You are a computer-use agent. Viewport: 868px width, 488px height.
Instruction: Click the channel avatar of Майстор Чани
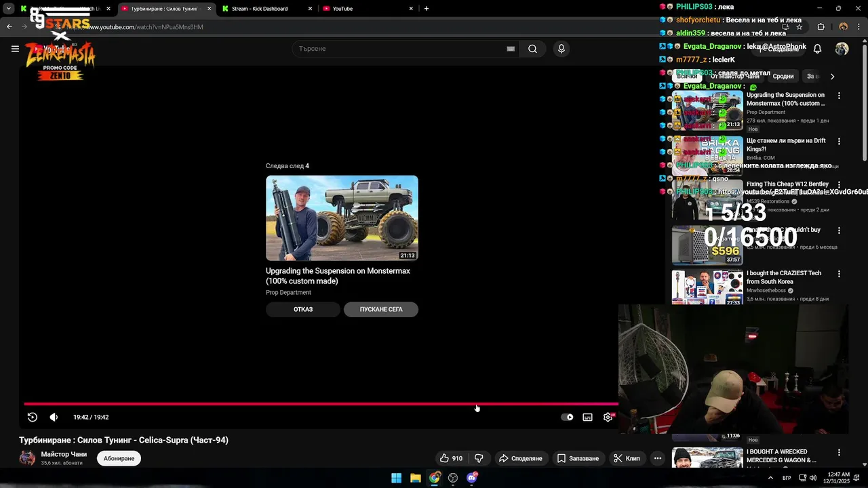click(x=27, y=458)
